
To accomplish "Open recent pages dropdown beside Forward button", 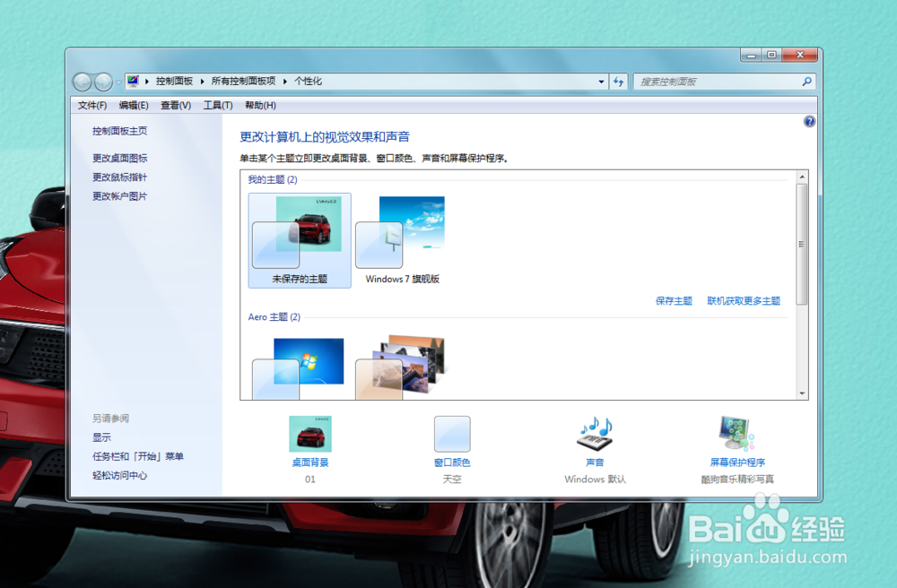I will tap(118, 82).
